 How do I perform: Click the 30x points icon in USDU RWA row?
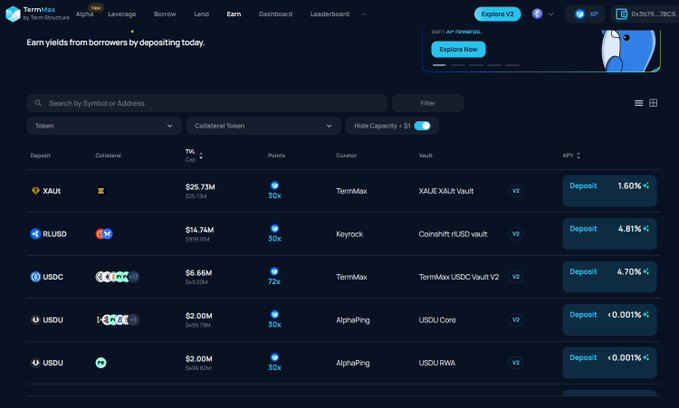click(x=275, y=357)
